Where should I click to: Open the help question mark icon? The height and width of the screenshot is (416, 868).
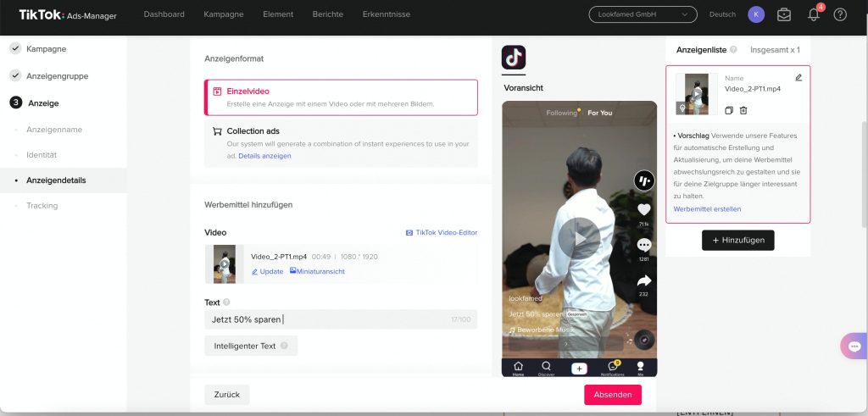[840, 15]
